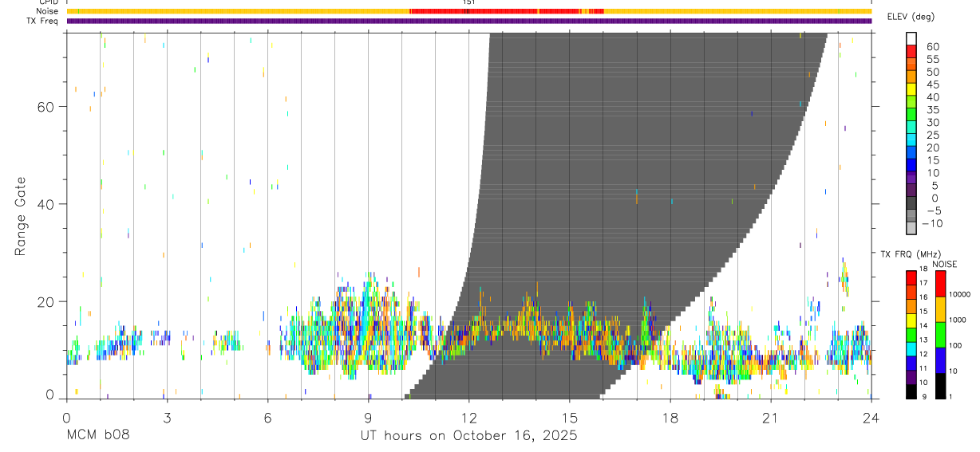Click the yellow segment of the ELEV colorbar
This screenshot has height=452, width=980.
pos(911,90)
